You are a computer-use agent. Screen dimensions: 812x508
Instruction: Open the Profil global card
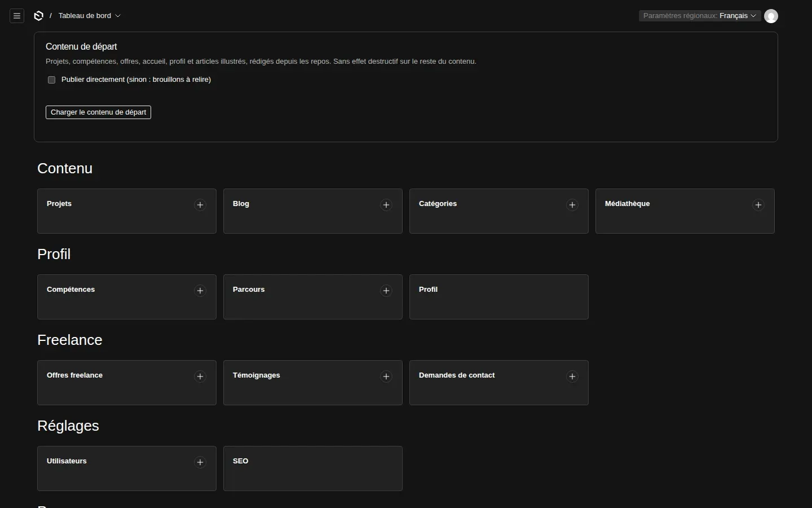499,297
